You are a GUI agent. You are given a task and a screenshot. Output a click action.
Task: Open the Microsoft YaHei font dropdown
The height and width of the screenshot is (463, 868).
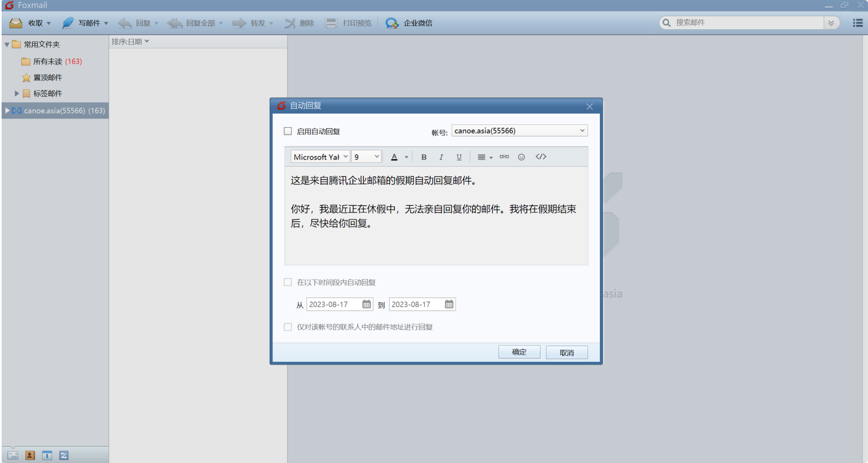tap(321, 157)
